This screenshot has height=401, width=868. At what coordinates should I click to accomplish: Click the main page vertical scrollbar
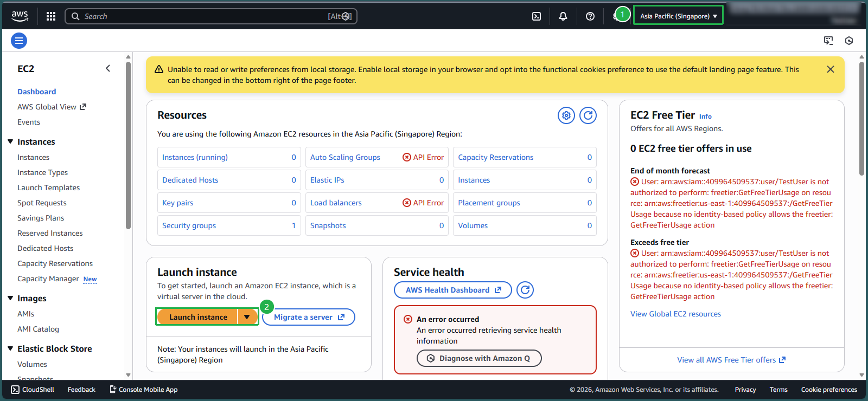pos(861,118)
